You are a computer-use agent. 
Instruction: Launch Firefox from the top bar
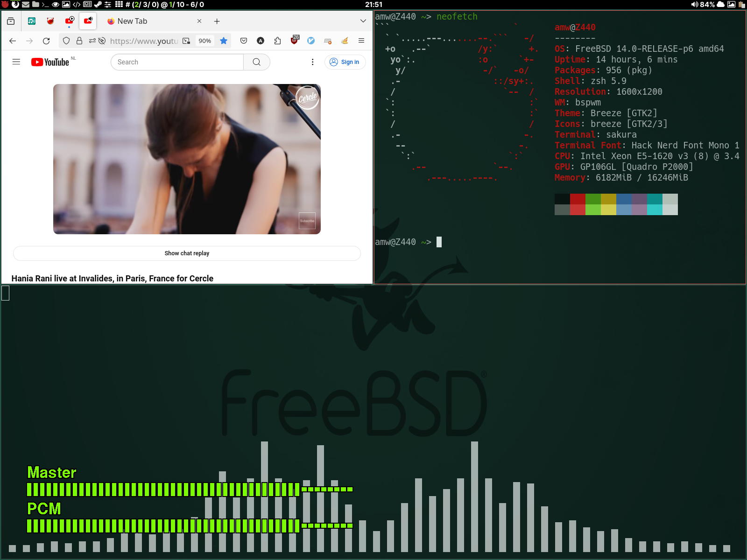coord(15,5)
